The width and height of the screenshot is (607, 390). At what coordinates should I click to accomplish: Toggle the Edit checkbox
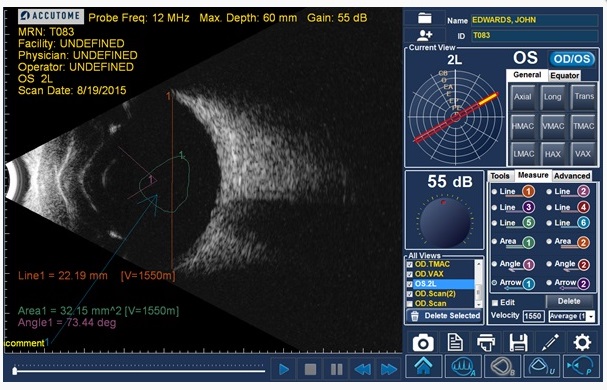tap(494, 302)
